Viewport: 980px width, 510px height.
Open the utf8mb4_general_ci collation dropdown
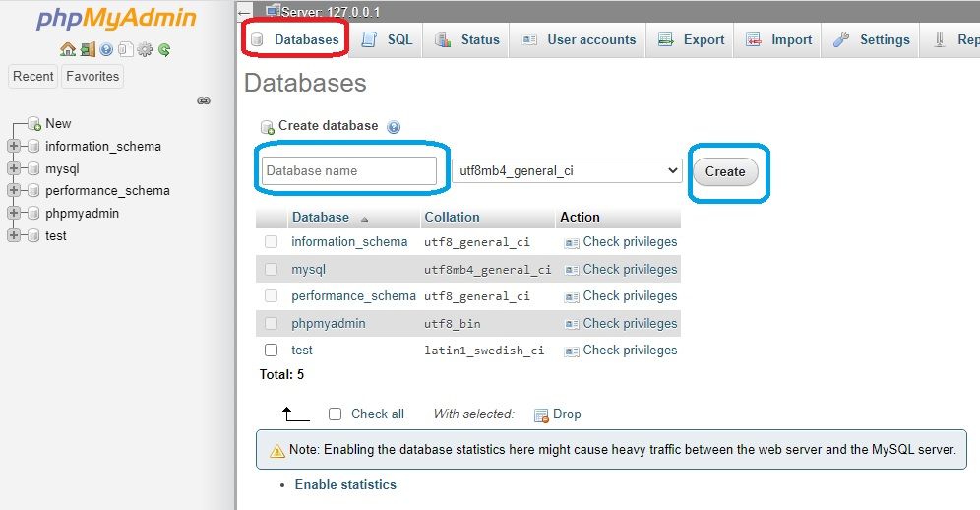click(x=567, y=171)
